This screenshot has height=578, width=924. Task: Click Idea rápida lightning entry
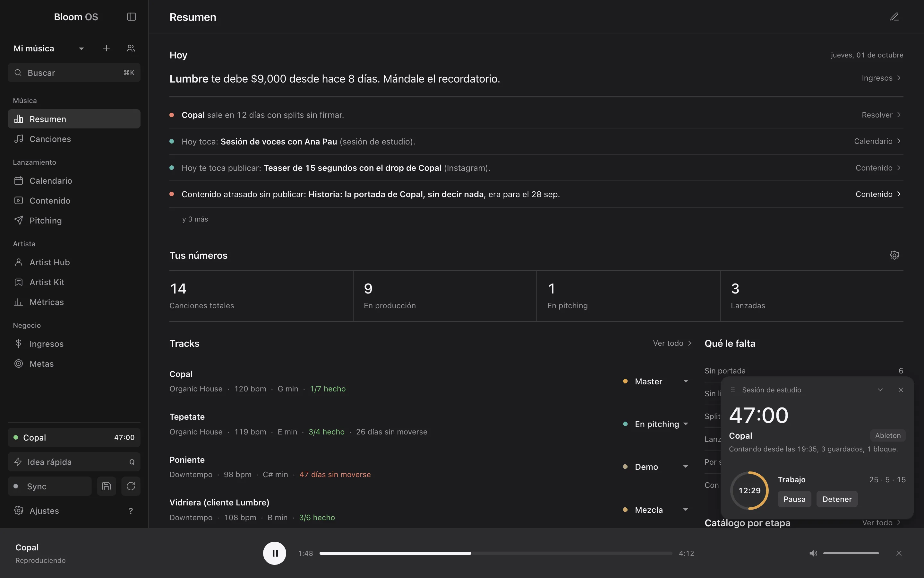click(x=74, y=462)
